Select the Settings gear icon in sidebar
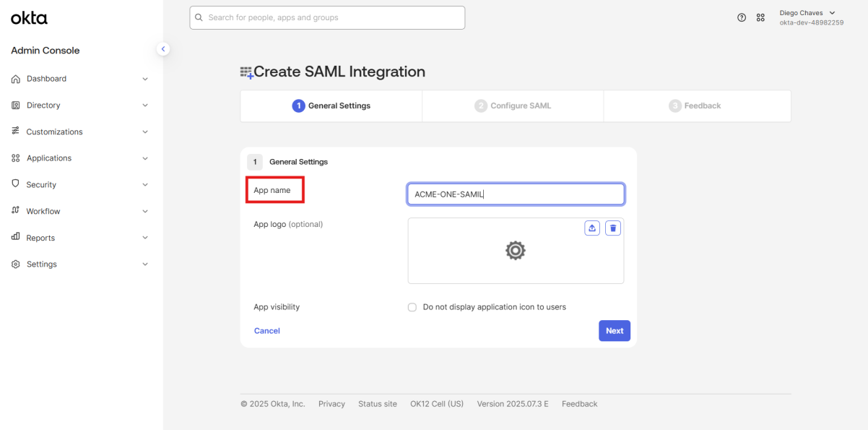This screenshot has height=430, width=868. [x=16, y=265]
